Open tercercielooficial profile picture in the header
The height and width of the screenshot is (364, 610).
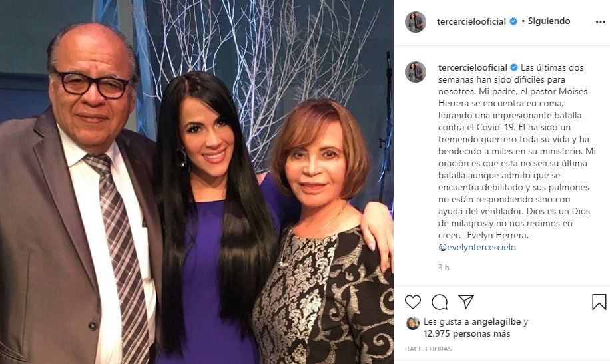tap(416, 22)
